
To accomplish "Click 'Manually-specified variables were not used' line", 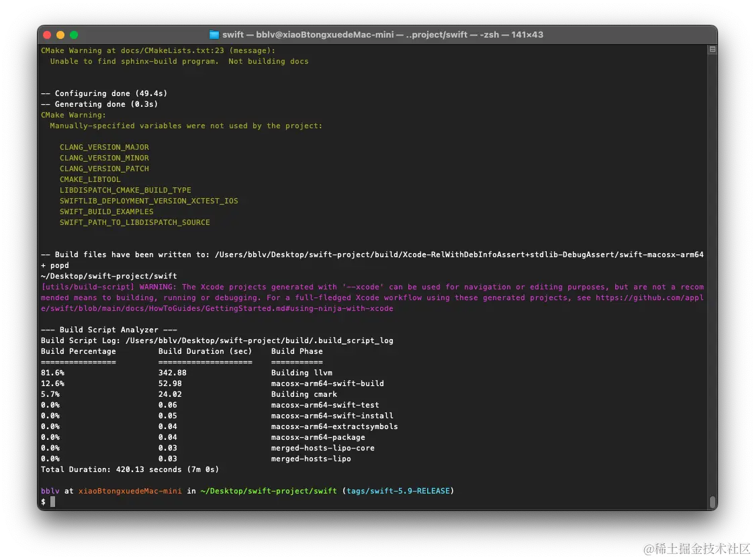I will point(186,126).
